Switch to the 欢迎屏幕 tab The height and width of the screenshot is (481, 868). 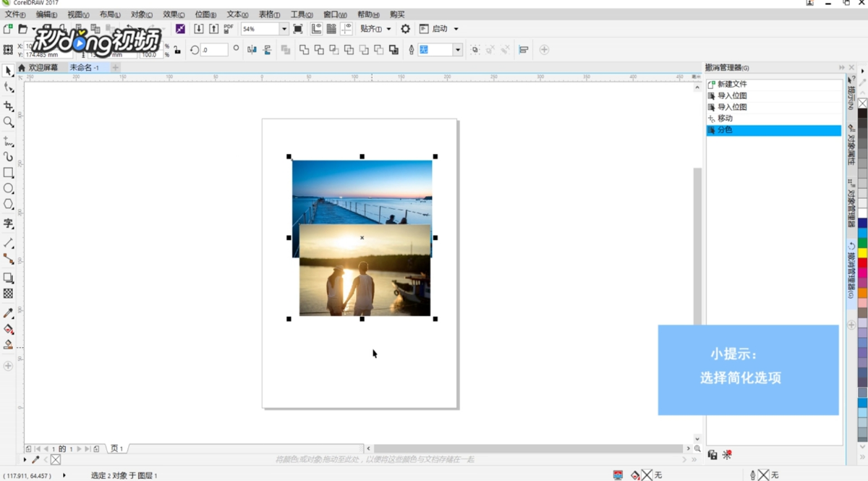click(43, 67)
